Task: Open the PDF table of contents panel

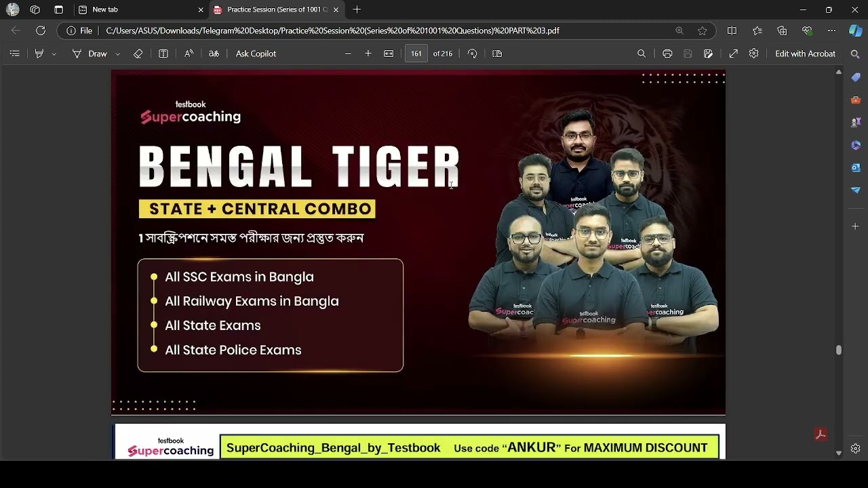Action: [14, 54]
